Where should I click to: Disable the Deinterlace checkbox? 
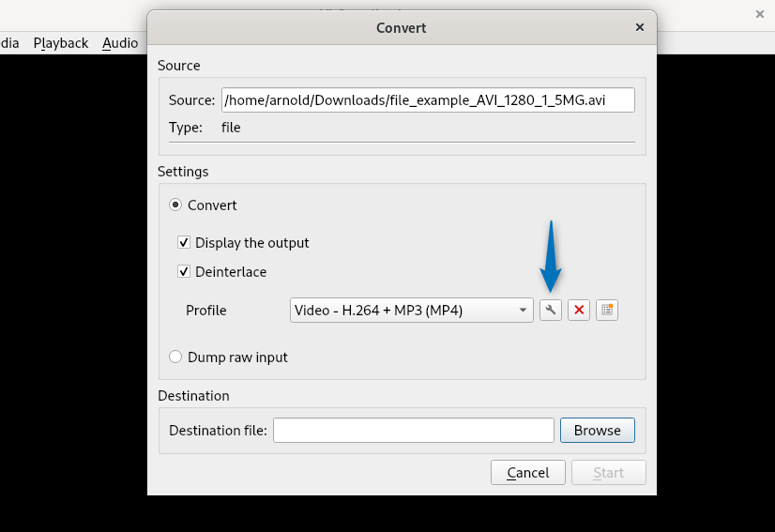click(185, 272)
